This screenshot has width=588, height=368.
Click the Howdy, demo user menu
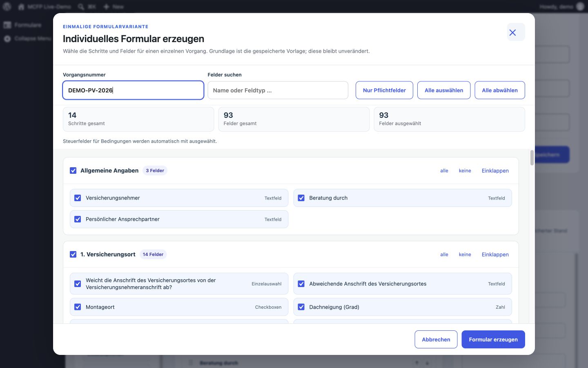[562, 7]
